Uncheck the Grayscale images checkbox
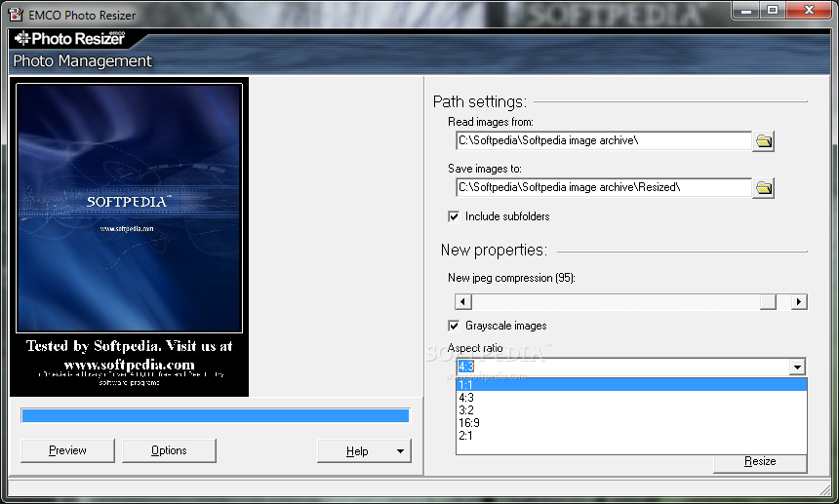 click(x=454, y=326)
